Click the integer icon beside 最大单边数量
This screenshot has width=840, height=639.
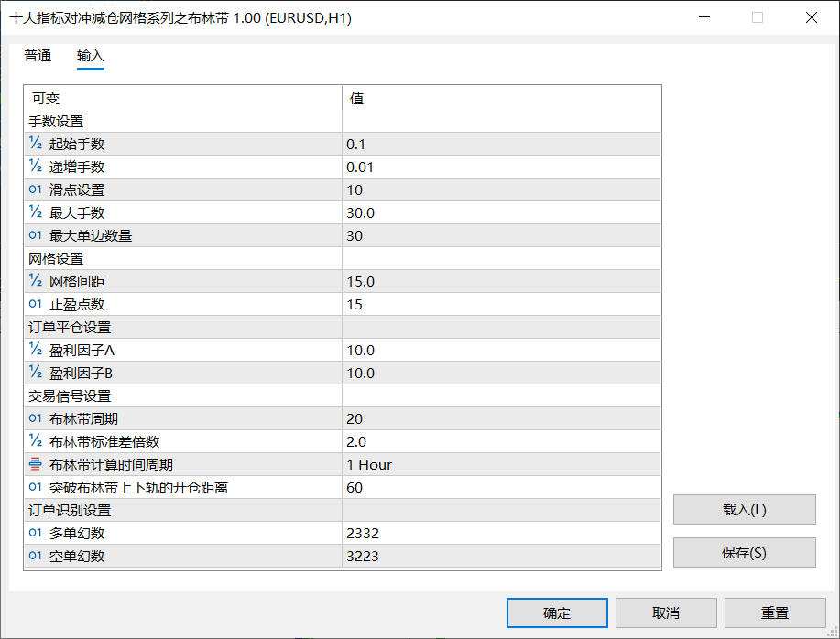coord(36,235)
